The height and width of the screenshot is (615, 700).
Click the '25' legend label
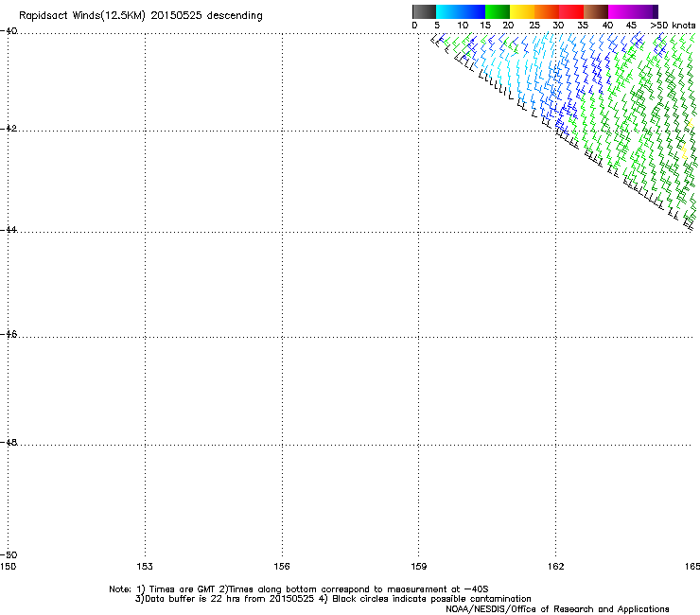coord(534,26)
